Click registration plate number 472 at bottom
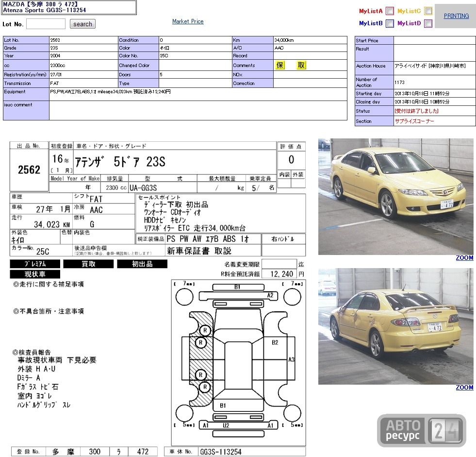The width and height of the screenshot is (476, 457). (143, 452)
